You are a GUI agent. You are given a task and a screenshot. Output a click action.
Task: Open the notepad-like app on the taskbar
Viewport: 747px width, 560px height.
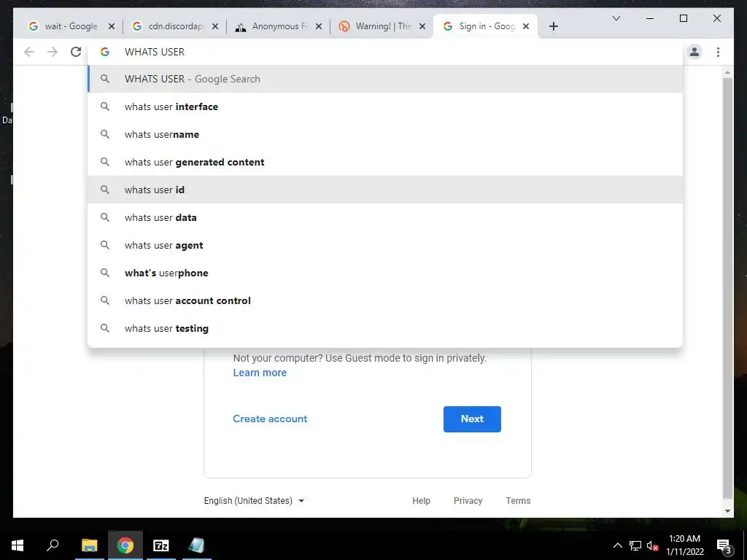pyautogui.click(x=196, y=545)
